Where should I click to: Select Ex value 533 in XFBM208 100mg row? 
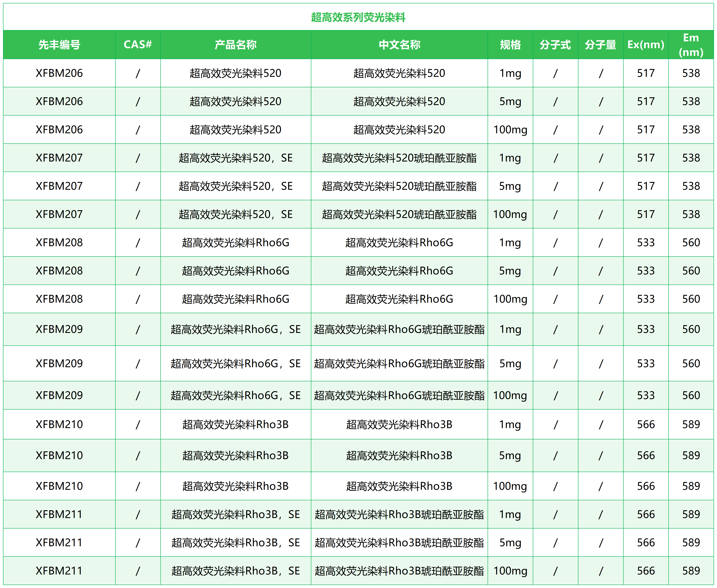[x=646, y=299]
